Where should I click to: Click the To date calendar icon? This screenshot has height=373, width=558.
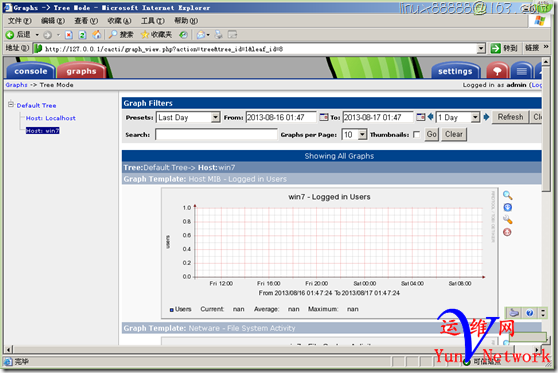coord(421,117)
